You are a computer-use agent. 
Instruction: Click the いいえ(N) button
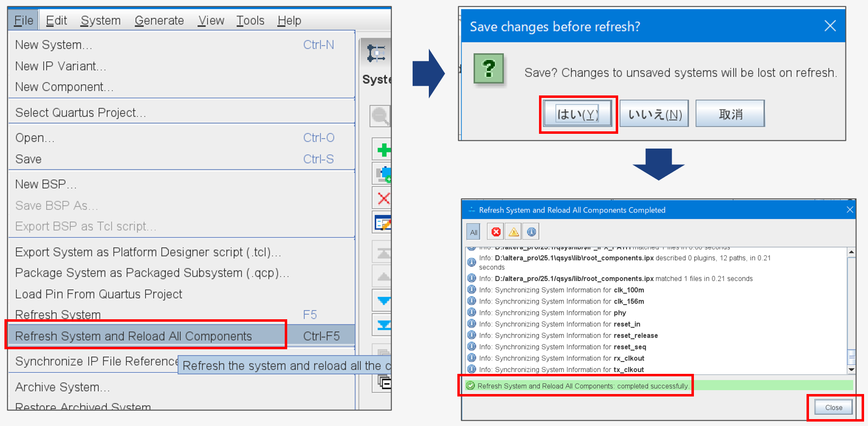point(654,114)
